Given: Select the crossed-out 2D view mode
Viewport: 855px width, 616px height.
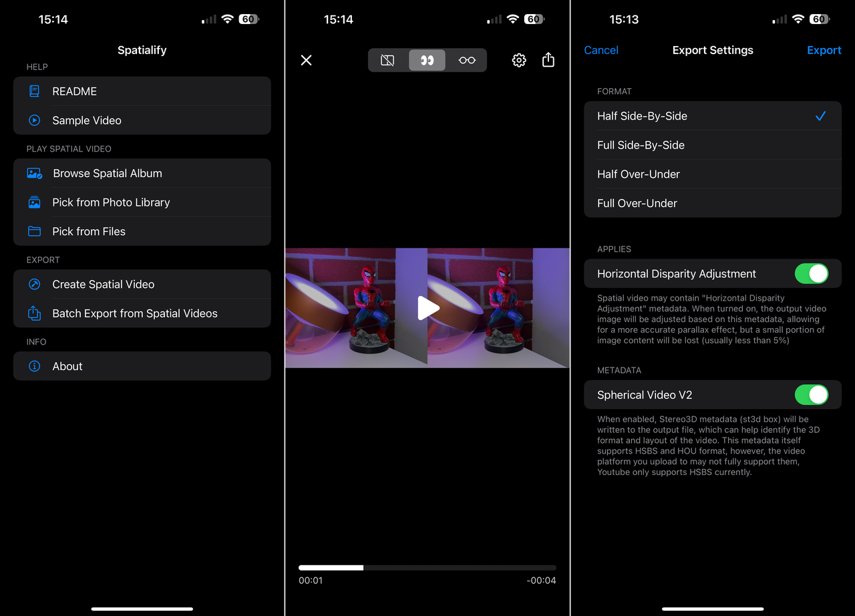Looking at the screenshot, I should pyautogui.click(x=387, y=60).
